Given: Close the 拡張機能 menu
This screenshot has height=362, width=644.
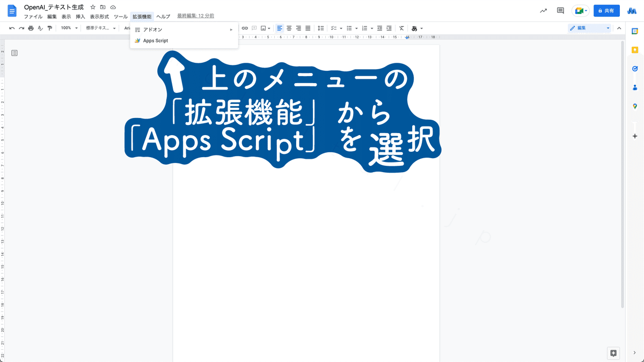Looking at the screenshot, I should coord(142,17).
